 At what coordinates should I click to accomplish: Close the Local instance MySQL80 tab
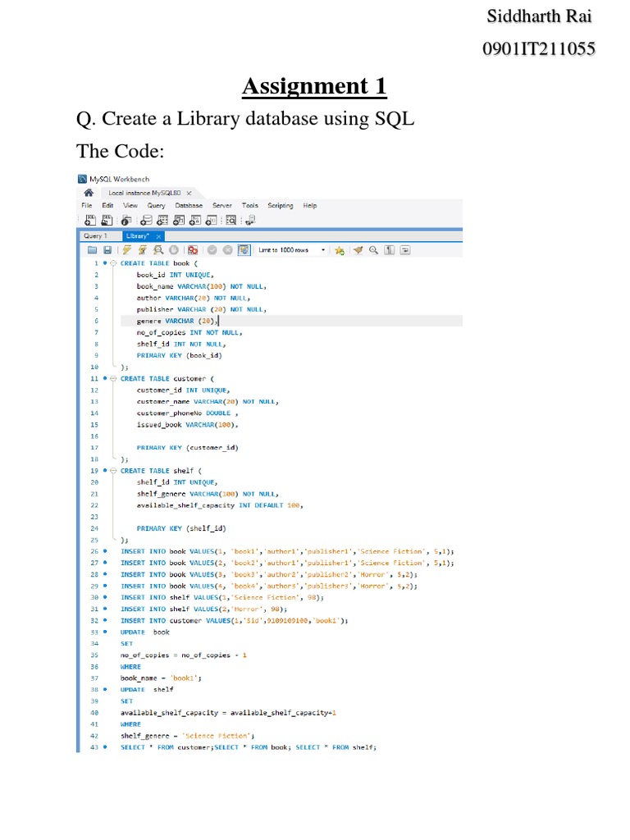tap(189, 193)
